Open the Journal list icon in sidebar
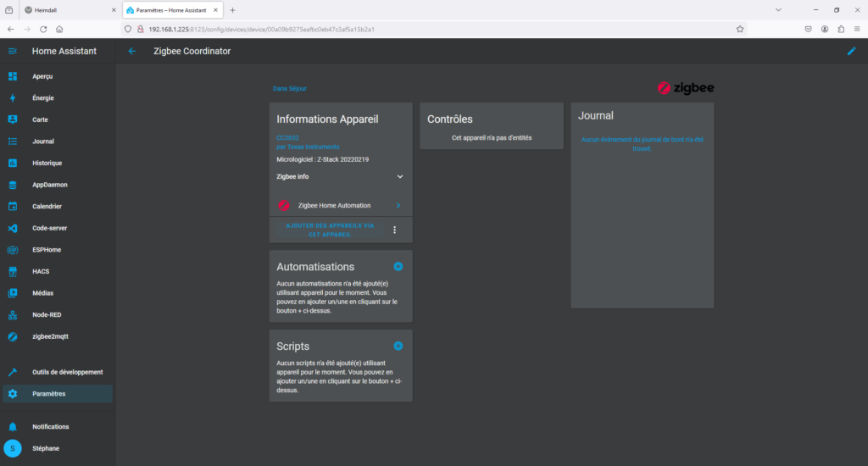This screenshot has height=466, width=868. (x=12, y=141)
